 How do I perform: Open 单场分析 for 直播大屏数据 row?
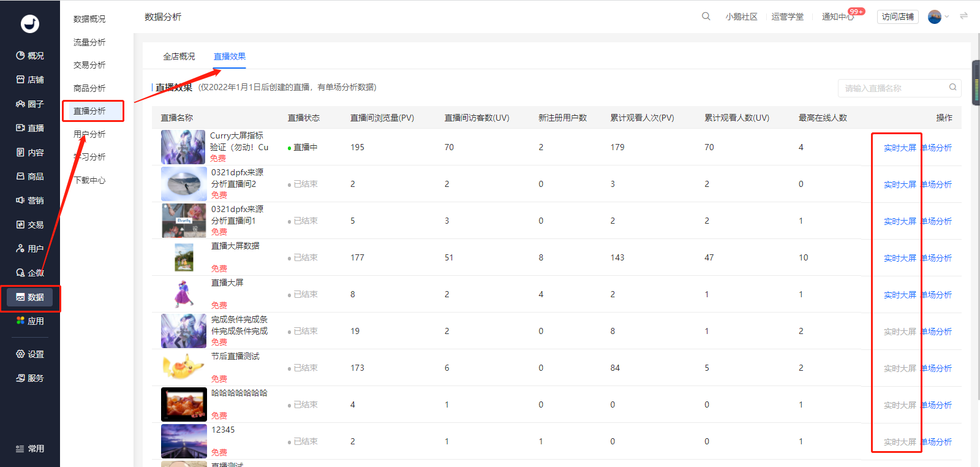937,258
